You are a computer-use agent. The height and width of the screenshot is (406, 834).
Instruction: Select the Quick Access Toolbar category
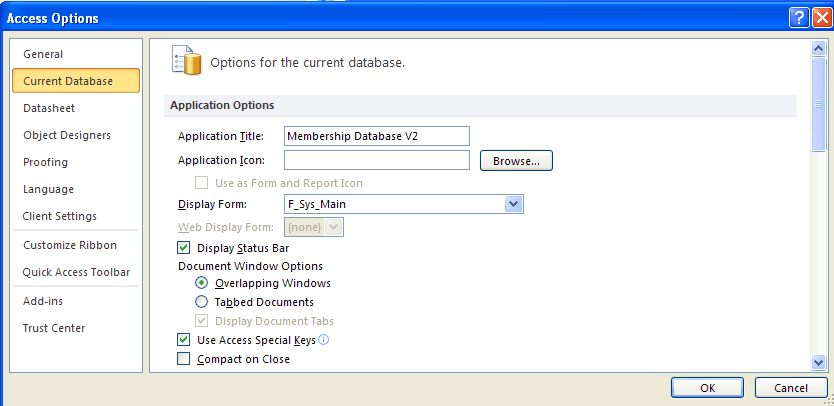(x=76, y=272)
